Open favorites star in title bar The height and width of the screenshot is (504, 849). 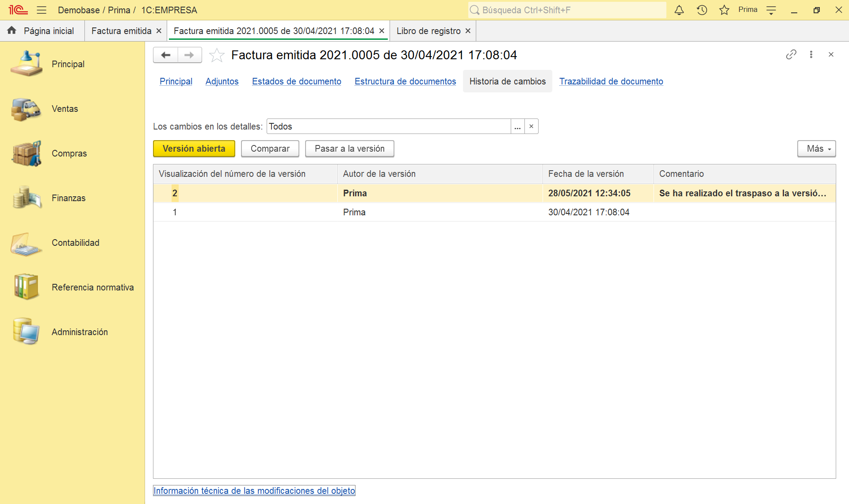(x=724, y=10)
